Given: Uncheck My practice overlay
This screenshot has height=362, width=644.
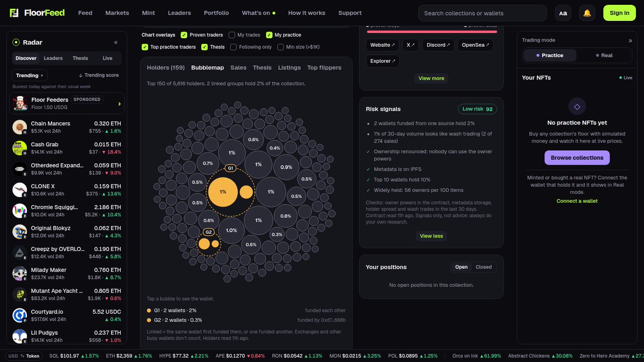Looking at the screenshot, I should 269,35.
